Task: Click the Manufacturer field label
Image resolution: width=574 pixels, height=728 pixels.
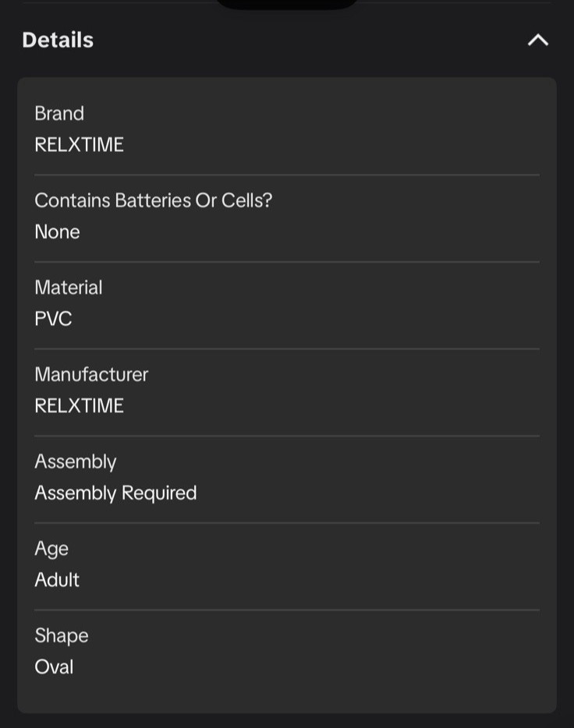Action: click(91, 374)
